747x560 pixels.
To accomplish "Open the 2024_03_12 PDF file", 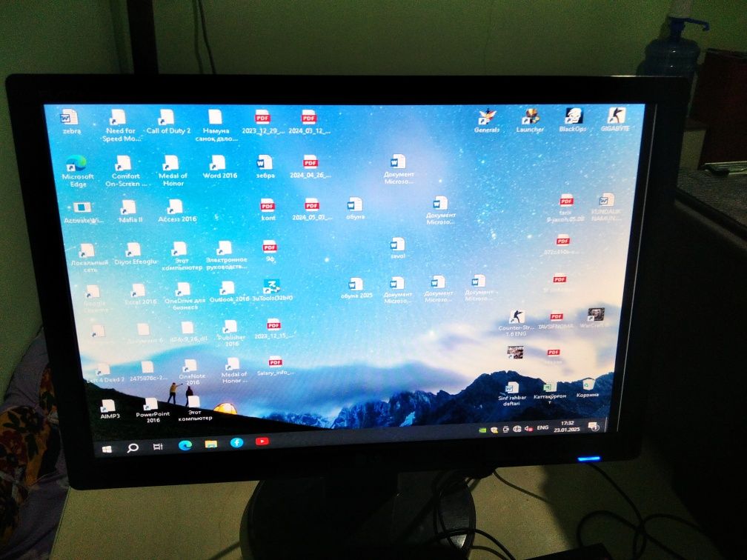I will (x=309, y=122).
